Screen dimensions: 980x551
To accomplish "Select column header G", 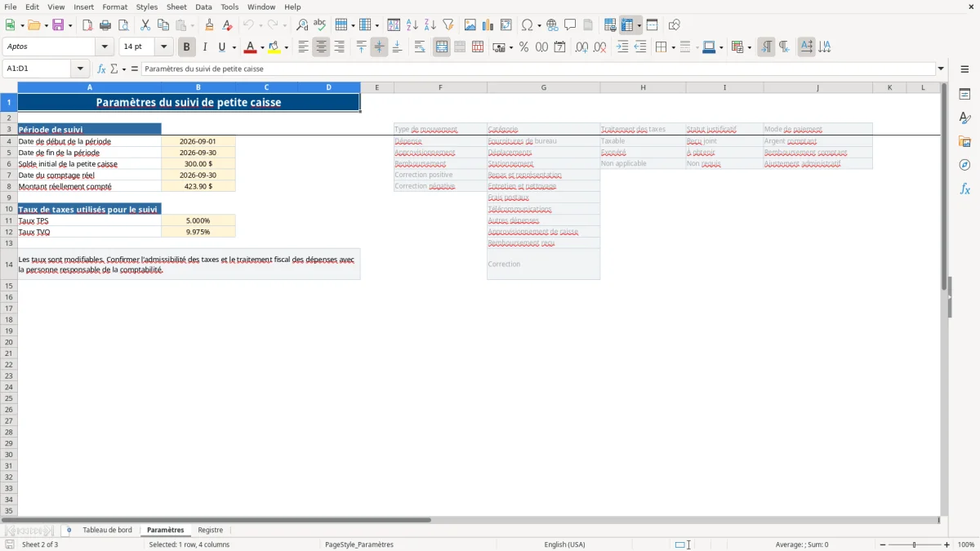I will pos(544,87).
